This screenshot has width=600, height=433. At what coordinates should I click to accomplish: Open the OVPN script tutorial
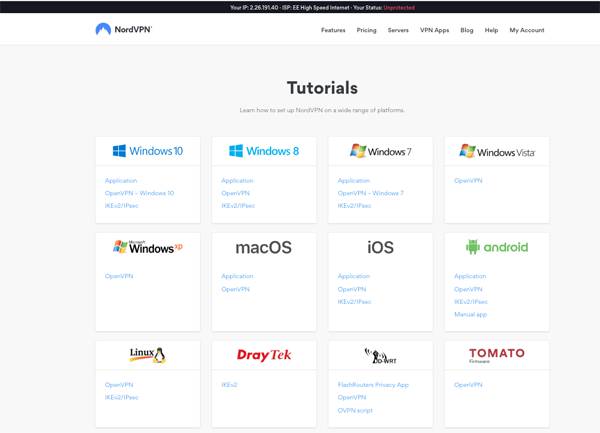click(355, 410)
